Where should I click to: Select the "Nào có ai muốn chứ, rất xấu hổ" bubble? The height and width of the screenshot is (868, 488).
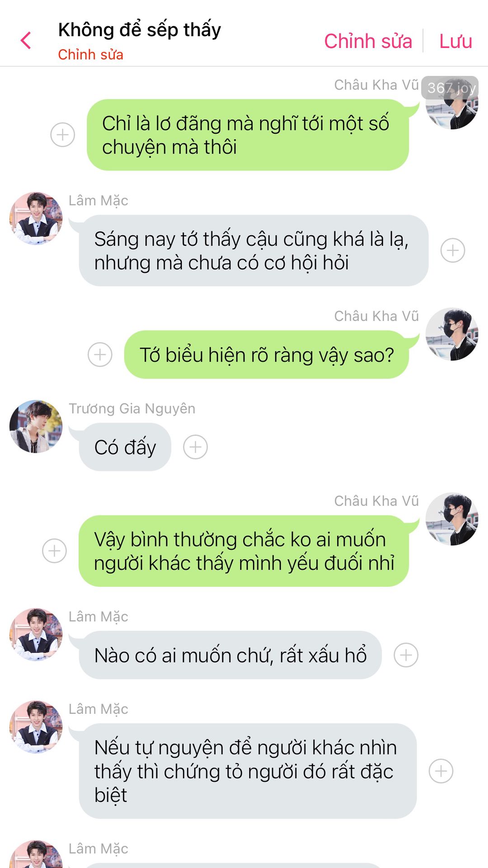tap(230, 655)
